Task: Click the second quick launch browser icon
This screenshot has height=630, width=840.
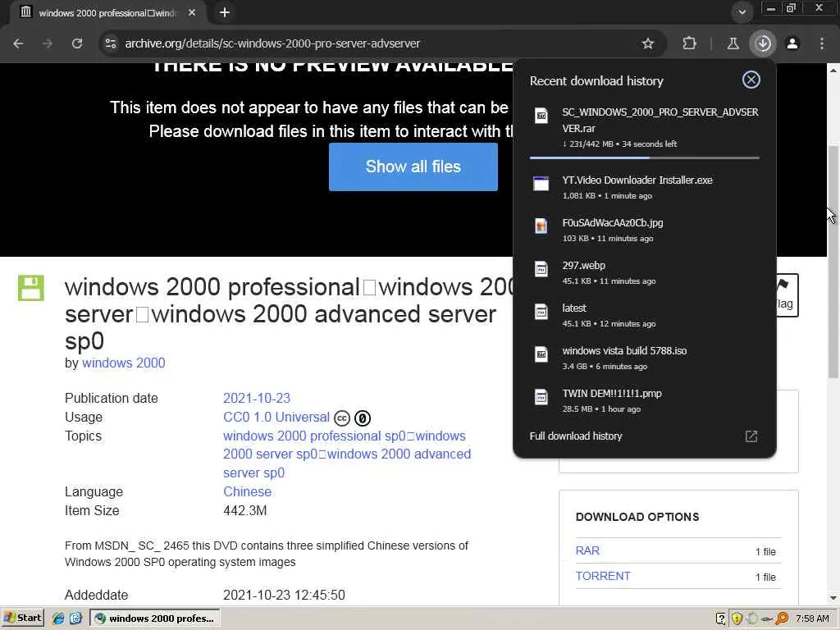Action: (x=75, y=619)
